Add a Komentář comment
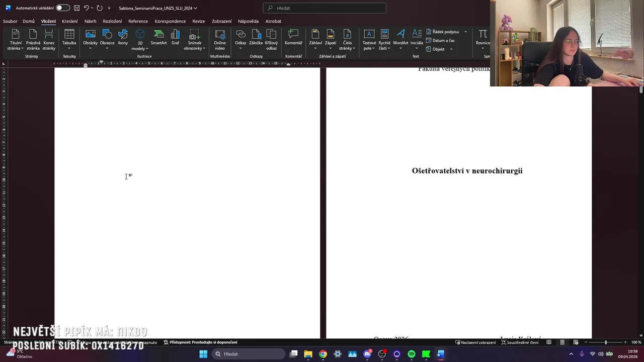Viewport: 644px width, 362px height. [x=293, y=37]
